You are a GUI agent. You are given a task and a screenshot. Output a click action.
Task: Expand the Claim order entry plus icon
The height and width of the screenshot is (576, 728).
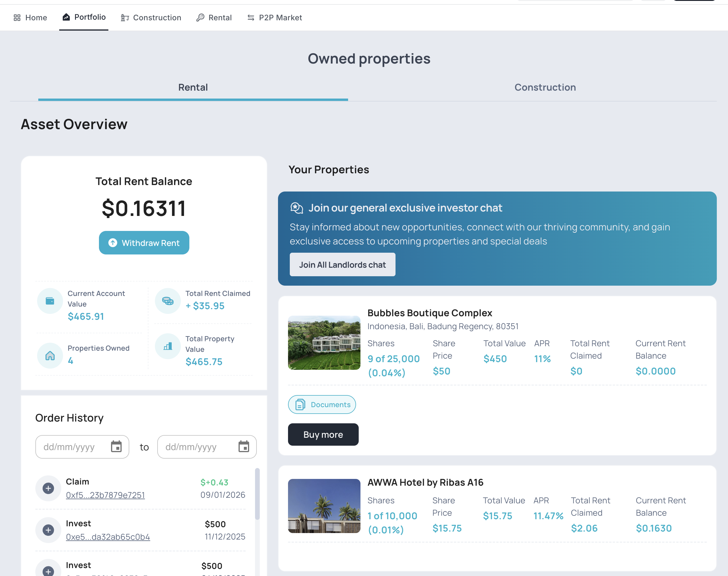[48, 488]
